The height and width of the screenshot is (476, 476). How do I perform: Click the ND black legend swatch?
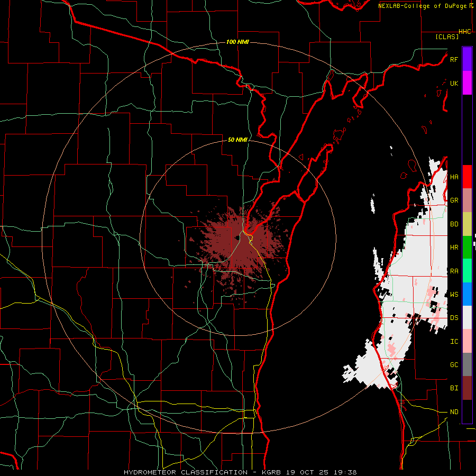coord(467,411)
